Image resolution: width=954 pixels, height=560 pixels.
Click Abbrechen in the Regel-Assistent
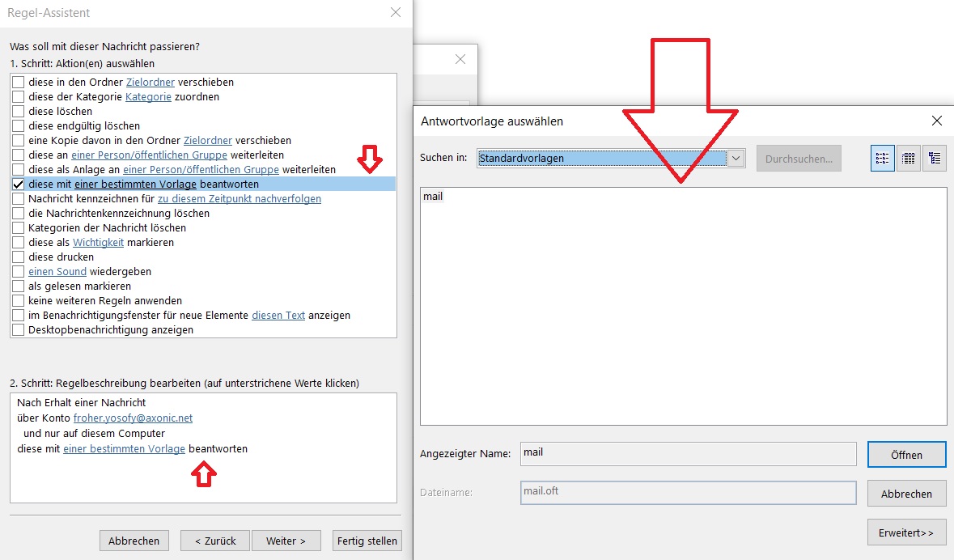pyautogui.click(x=134, y=541)
